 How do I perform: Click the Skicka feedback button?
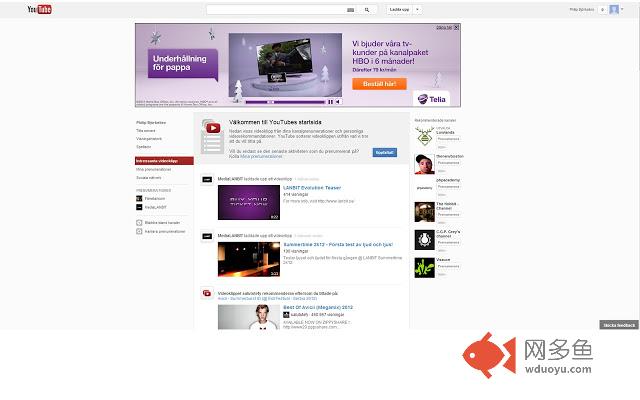pyautogui.click(x=619, y=325)
